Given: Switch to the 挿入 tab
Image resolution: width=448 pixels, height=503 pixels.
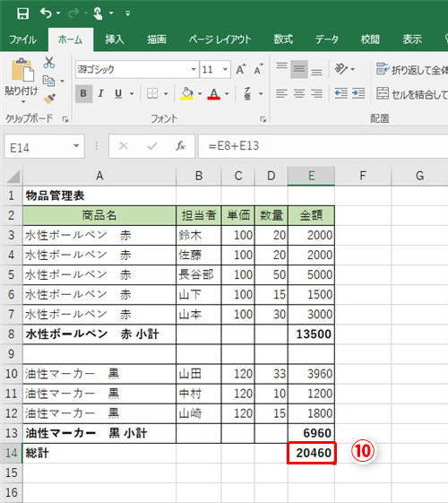Looking at the screenshot, I should click(x=115, y=39).
